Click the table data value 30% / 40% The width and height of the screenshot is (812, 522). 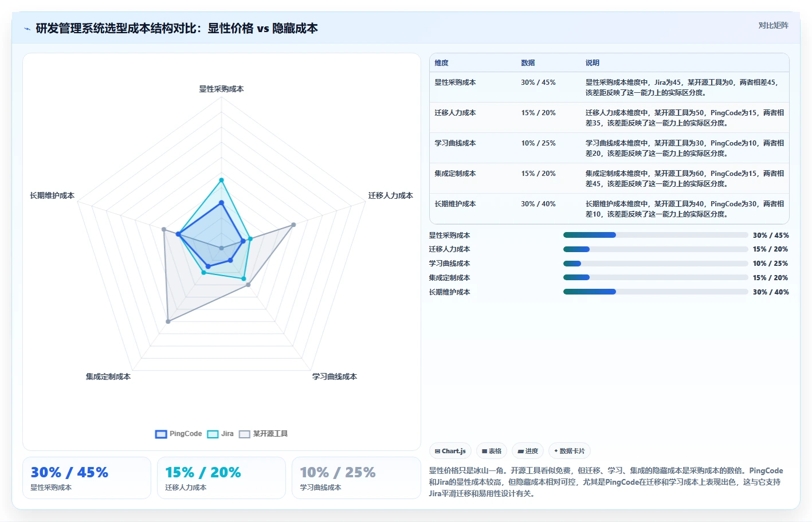pyautogui.click(x=538, y=204)
